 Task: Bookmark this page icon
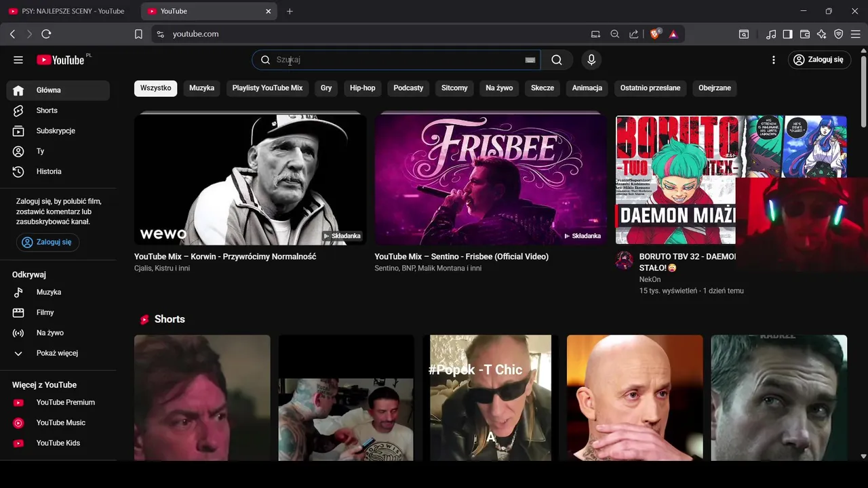(x=138, y=34)
